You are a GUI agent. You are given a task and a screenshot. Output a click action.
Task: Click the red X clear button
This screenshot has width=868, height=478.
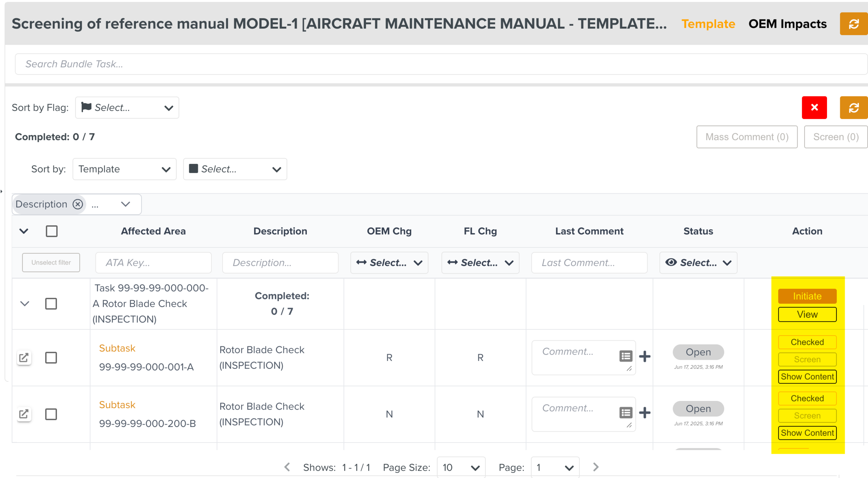[814, 108]
